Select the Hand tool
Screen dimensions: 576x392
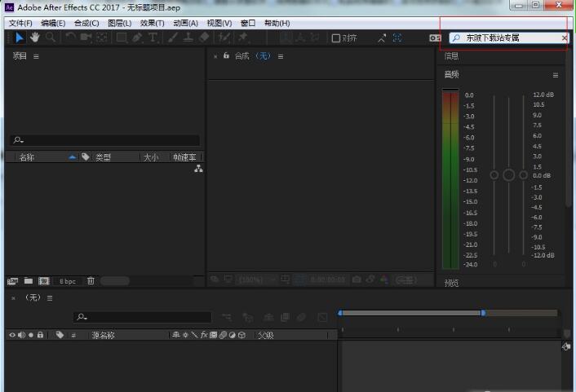click(35, 37)
